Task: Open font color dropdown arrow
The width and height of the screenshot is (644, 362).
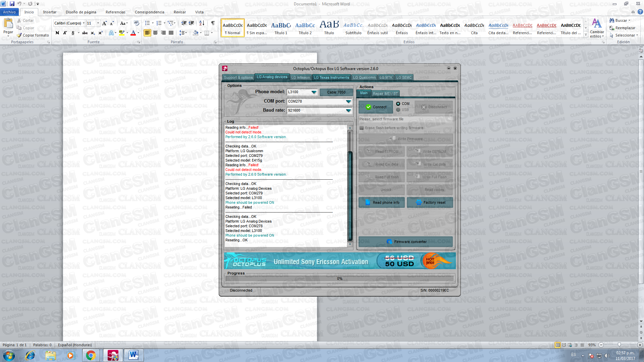Action: (x=138, y=33)
